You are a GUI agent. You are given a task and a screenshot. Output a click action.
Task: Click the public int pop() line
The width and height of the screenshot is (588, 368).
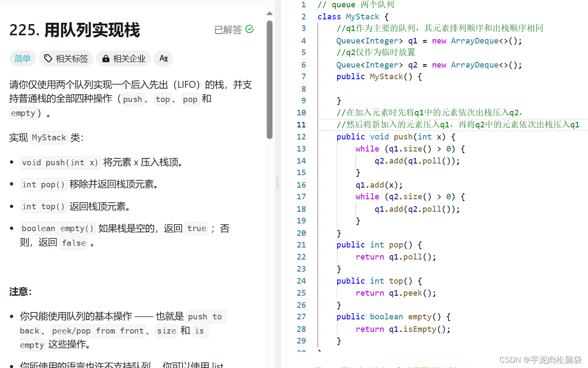[x=379, y=245]
